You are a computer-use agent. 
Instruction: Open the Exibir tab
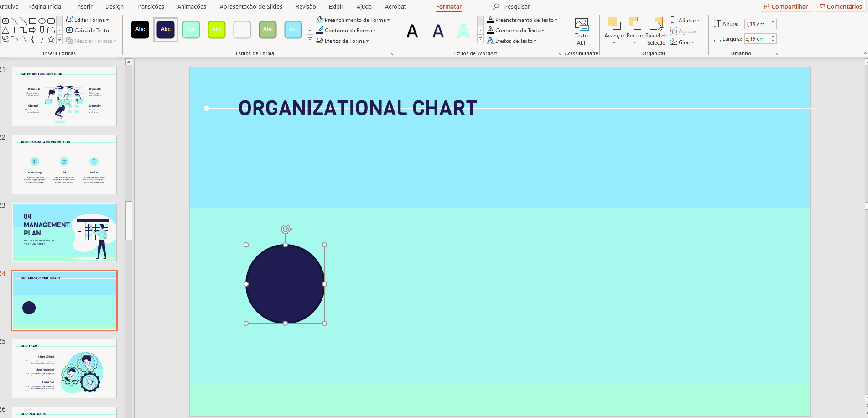click(x=336, y=7)
